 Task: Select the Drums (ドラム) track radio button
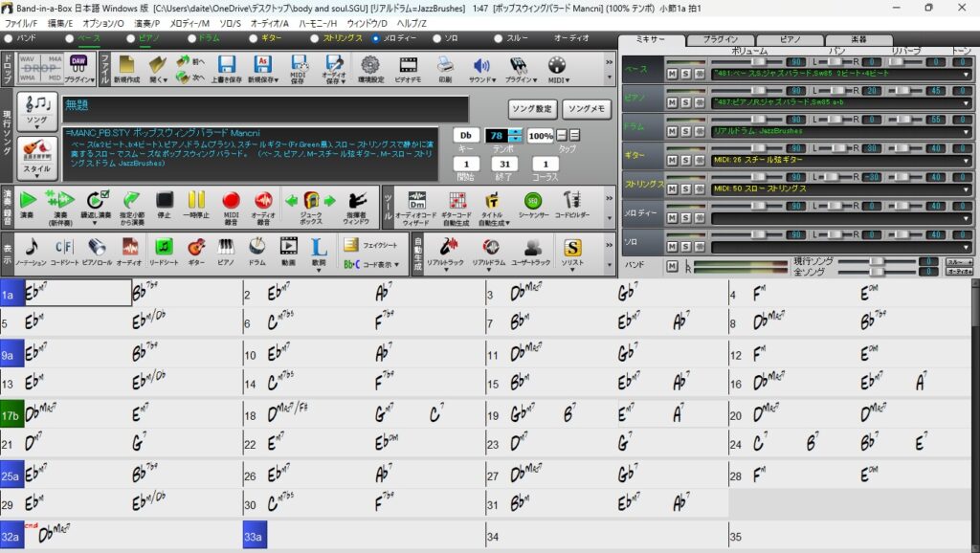click(x=191, y=38)
